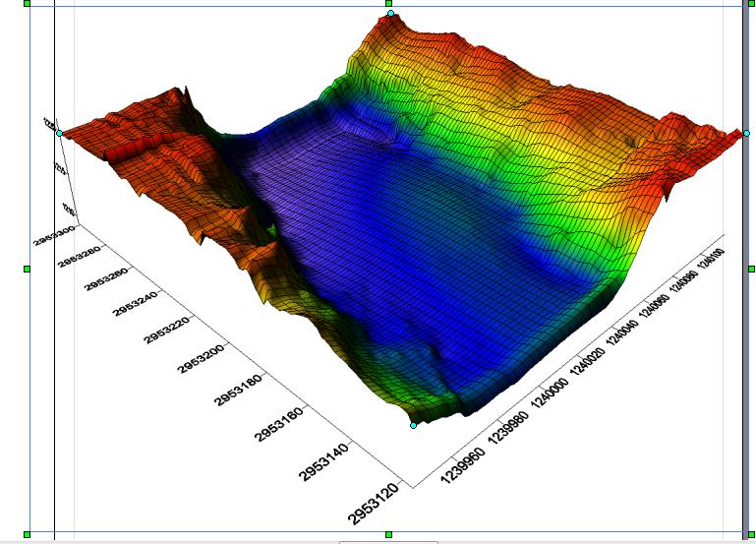Select the cyan handle on the right edge
The width and height of the screenshot is (756, 544).
(747, 133)
